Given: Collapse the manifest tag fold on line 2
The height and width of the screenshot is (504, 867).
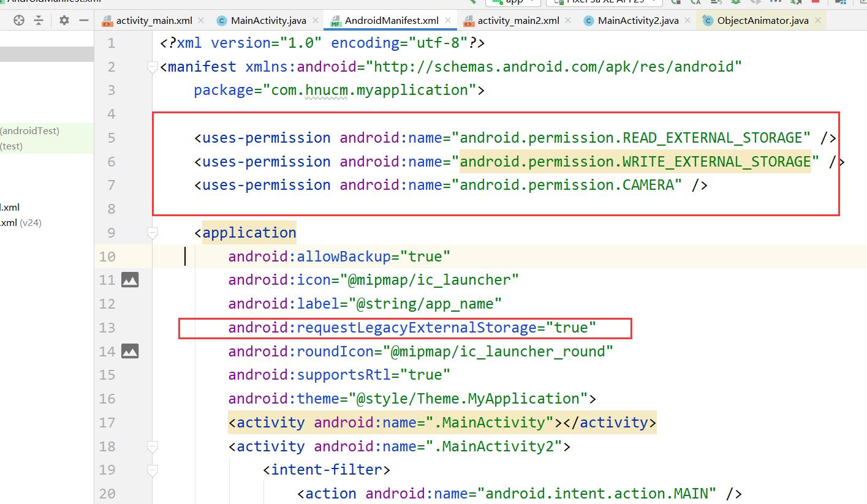Looking at the screenshot, I should 153,67.
